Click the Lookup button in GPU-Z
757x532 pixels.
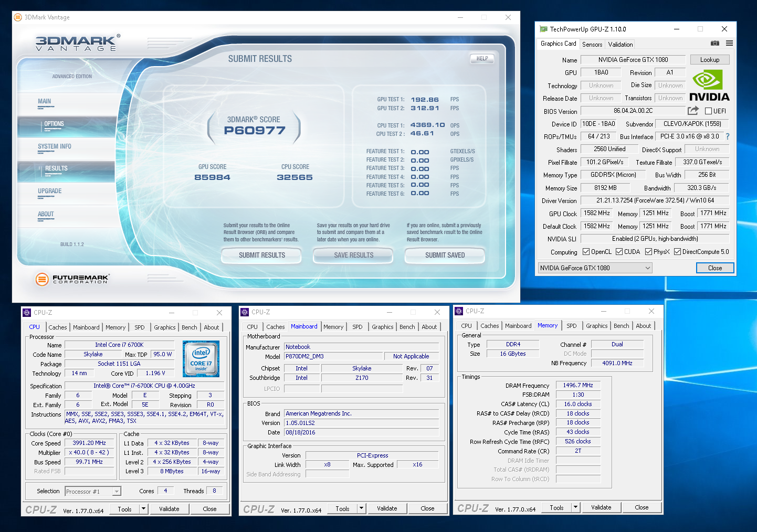click(710, 60)
